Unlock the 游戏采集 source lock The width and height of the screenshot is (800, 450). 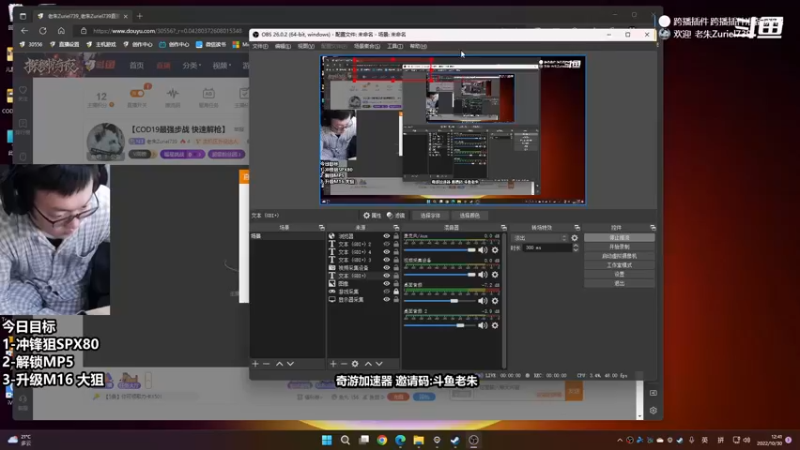click(x=396, y=291)
